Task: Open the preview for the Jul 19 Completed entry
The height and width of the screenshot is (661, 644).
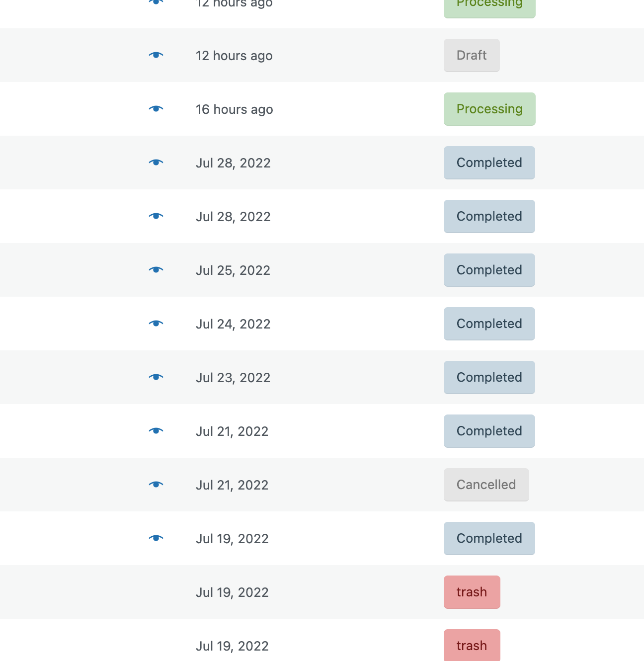Action: (156, 538)
